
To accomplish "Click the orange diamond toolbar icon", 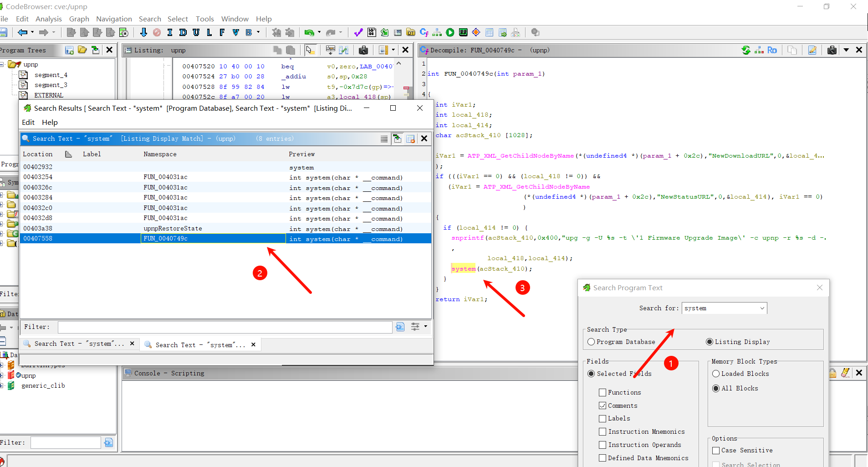I will pos(476,32).
